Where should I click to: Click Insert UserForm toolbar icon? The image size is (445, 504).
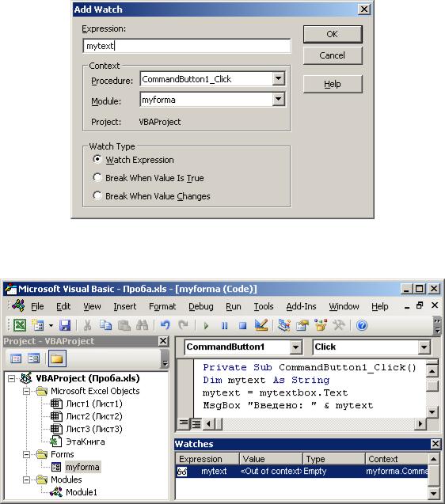(x=38, y=325)
